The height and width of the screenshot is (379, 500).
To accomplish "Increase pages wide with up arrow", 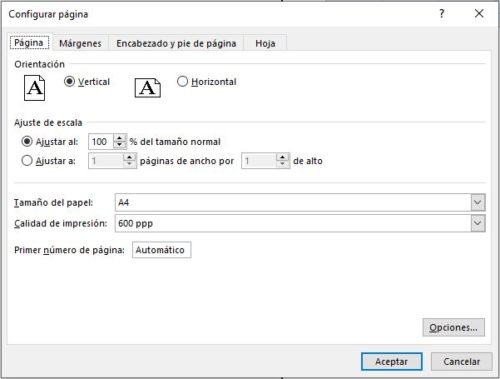I will pos(130,157).
